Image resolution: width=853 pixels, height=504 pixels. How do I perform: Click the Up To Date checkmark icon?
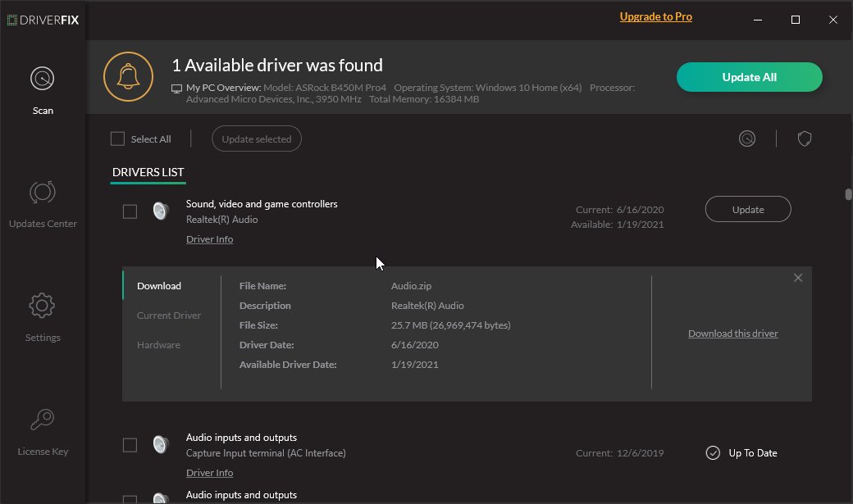coord(713,453)
